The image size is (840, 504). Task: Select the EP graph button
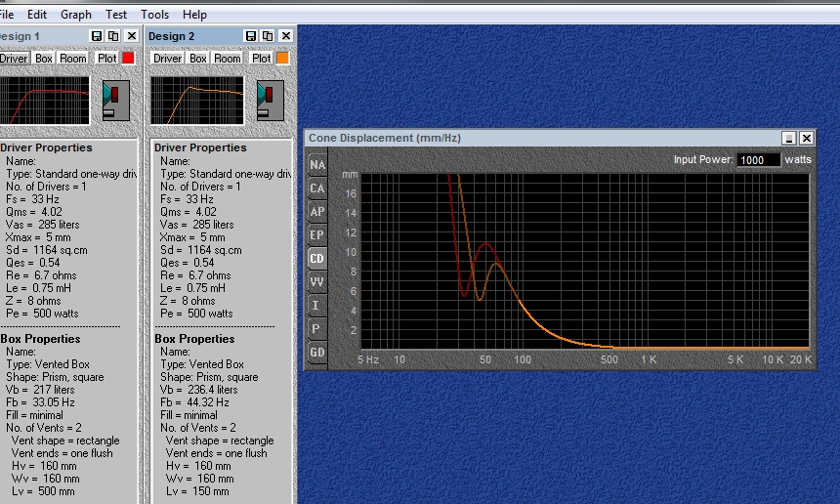(x=317, y=234)
